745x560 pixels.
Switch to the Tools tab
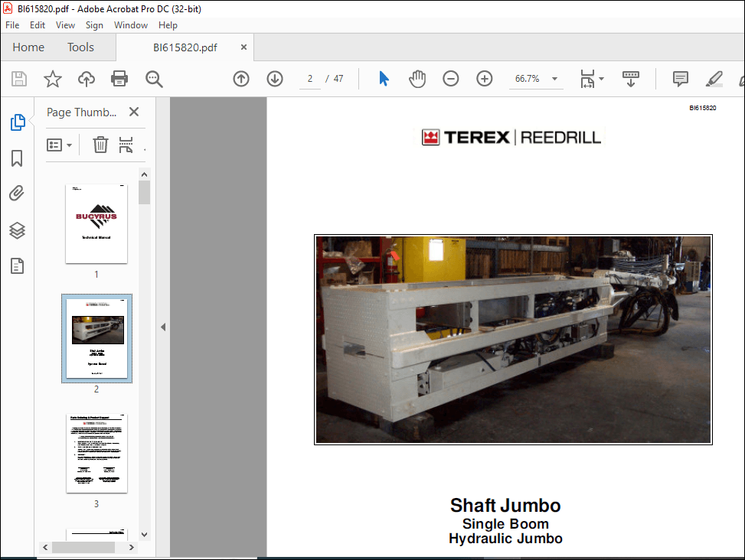tap(80, 47)
